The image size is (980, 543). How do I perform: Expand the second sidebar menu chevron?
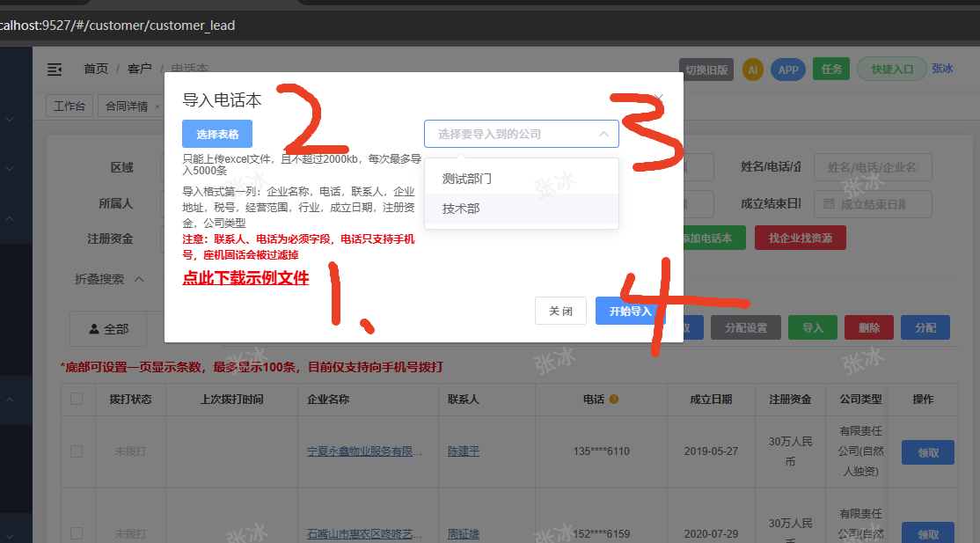pos(10,168)
